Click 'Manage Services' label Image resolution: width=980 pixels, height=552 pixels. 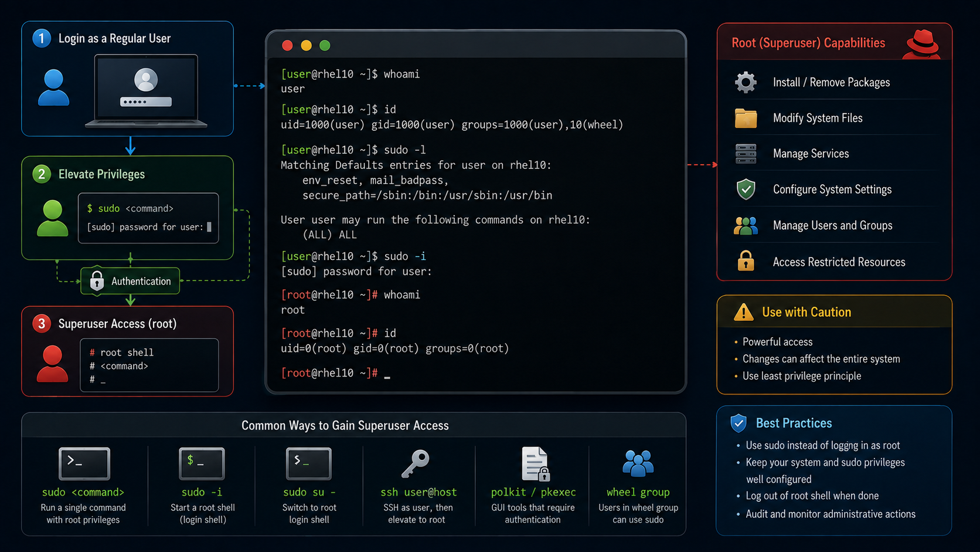coord(811,154)
